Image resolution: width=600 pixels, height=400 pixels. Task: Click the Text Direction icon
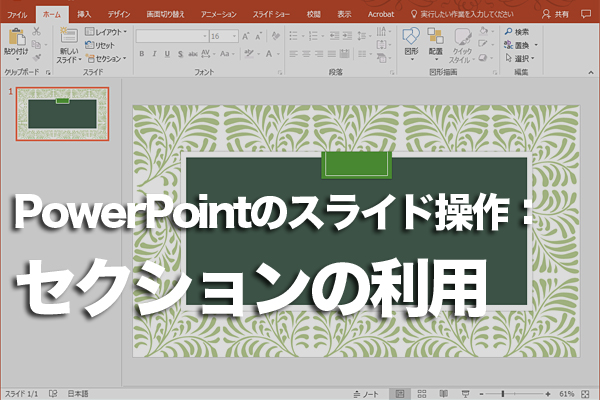pyautogui.click(x=383, y=31)
